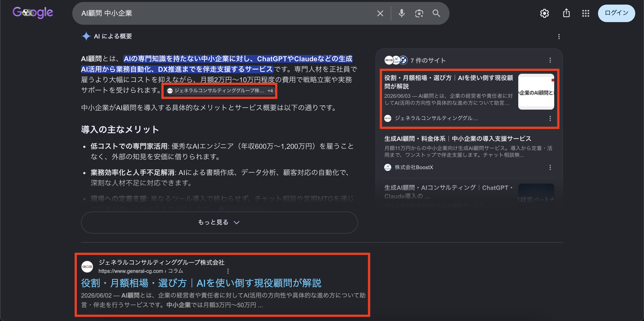Open options for 株式会社BoostX source

(x=550, y=167)
